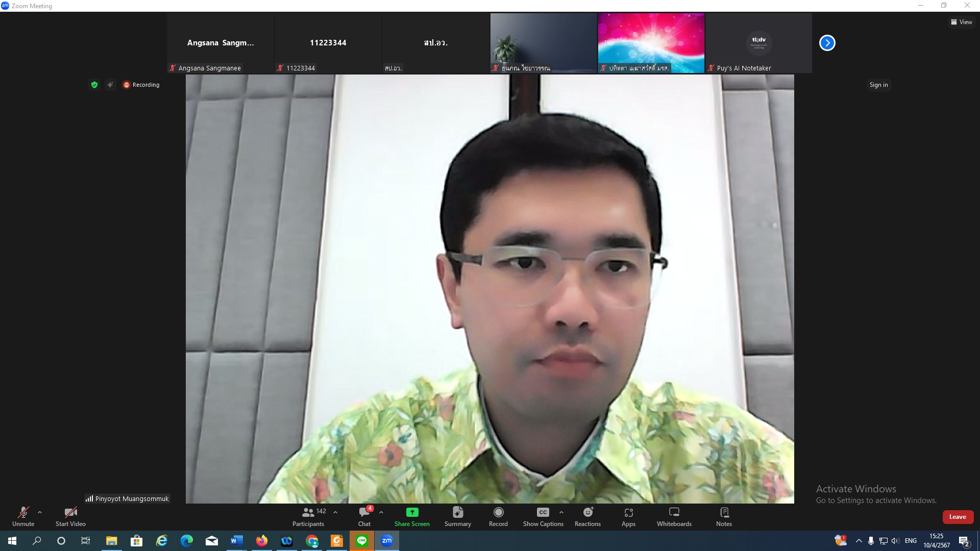
Task: Open Microsoft Word from taskbar
Action: (236, 541)
